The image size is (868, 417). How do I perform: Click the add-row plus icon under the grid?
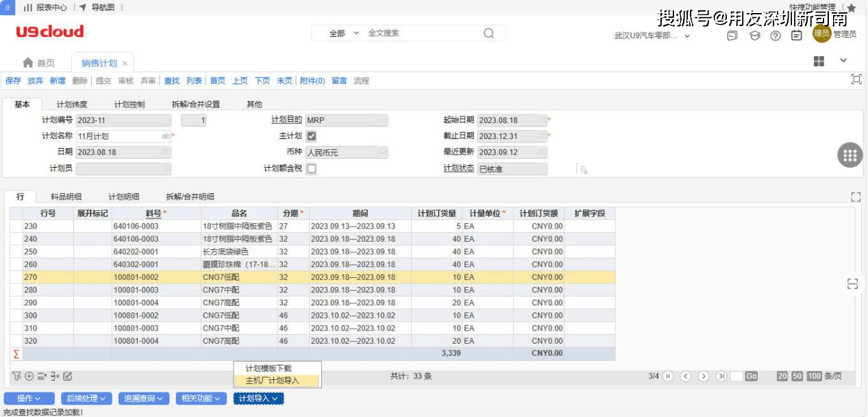click(x=29, y=377)
